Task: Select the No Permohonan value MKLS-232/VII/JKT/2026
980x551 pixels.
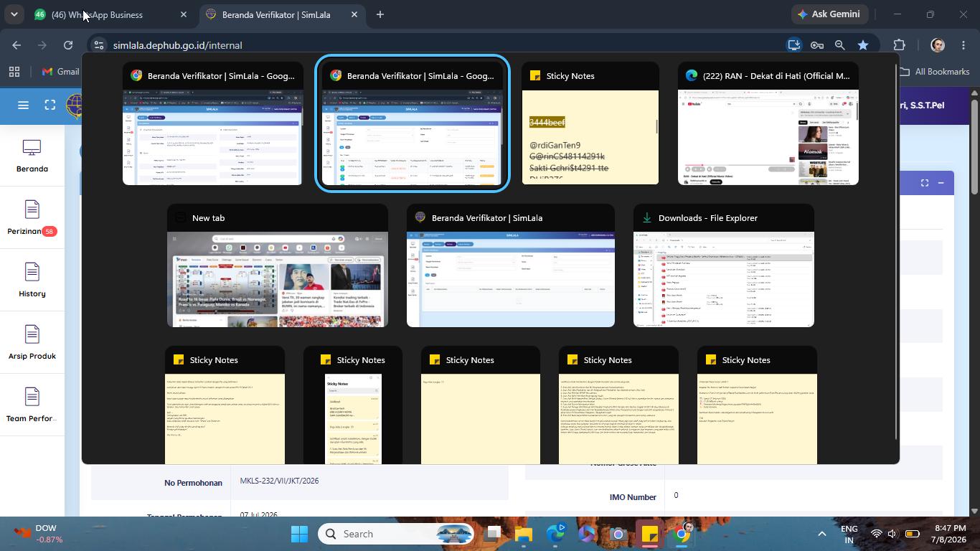Action: pyautogui.click(x=279, y=481)
